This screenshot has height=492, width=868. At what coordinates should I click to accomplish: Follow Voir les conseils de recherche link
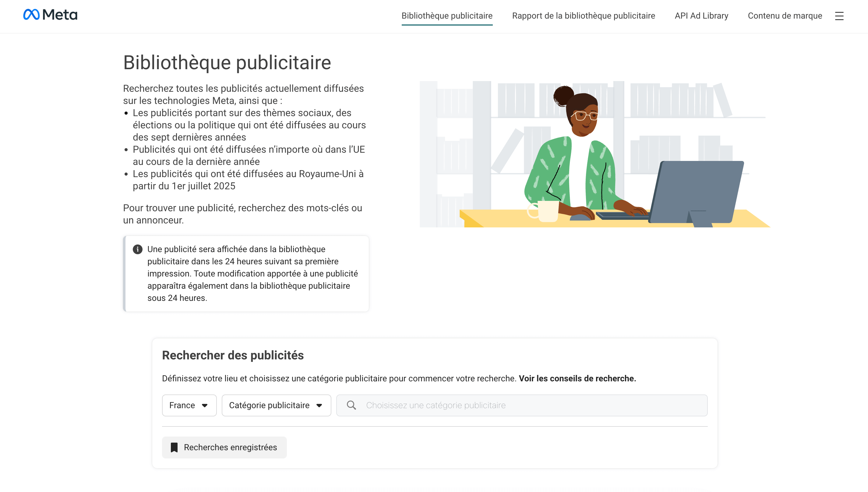click(577, 379)
